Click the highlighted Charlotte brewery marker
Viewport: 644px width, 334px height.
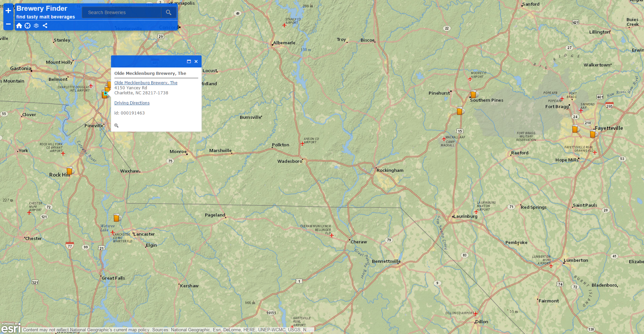tap(105, 94)
